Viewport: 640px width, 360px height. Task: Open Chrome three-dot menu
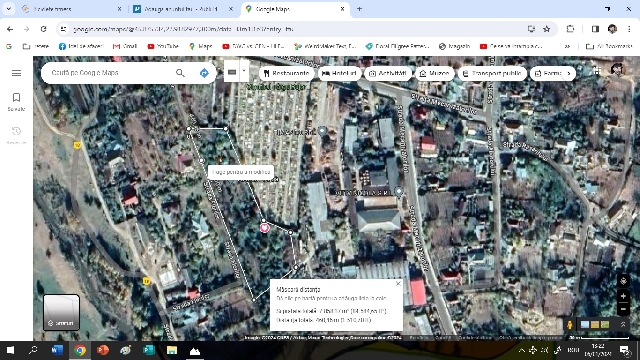629,29
